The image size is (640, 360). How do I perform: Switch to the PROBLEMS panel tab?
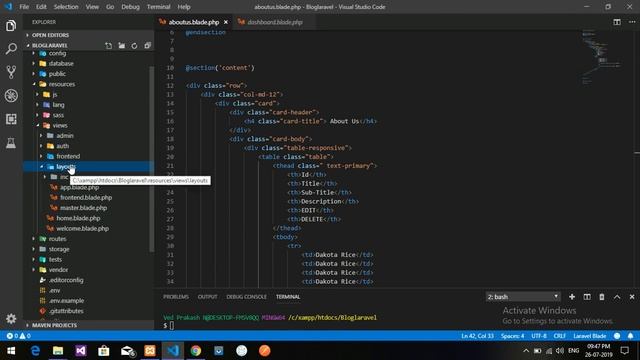(x=176, y=297)
